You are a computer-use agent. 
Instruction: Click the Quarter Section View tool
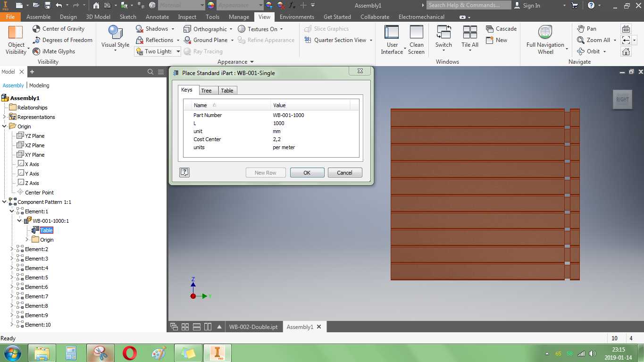click(x=339, y=40)
